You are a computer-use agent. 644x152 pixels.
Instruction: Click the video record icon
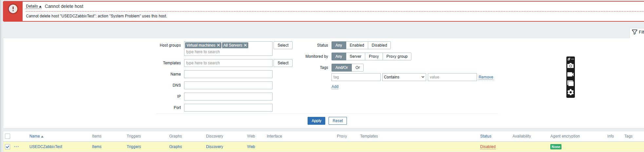point(570,75)
